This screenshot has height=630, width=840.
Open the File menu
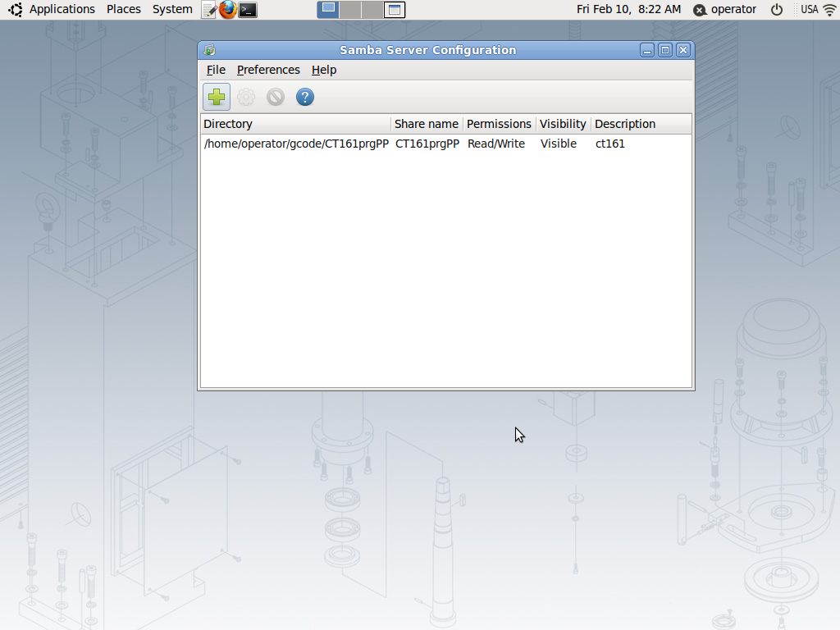coord(216,71)
